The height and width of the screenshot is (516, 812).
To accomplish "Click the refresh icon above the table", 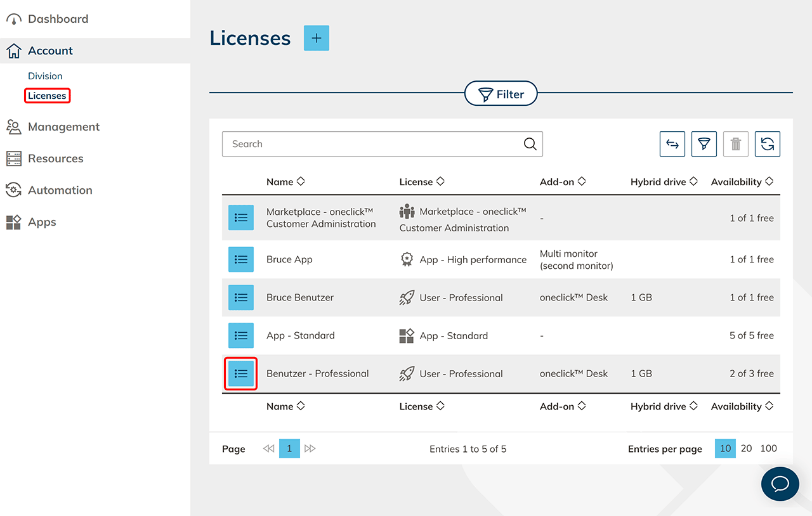I will (x=767, y=144).
